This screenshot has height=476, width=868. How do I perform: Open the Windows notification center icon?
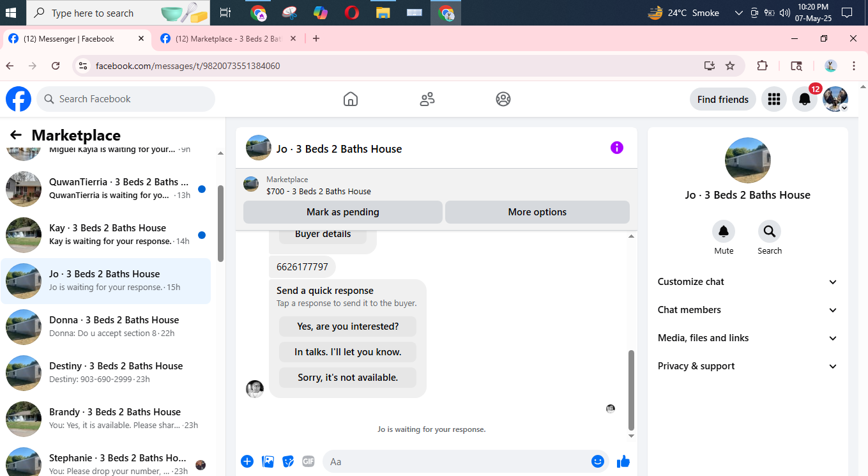click(x=847, y=13)
